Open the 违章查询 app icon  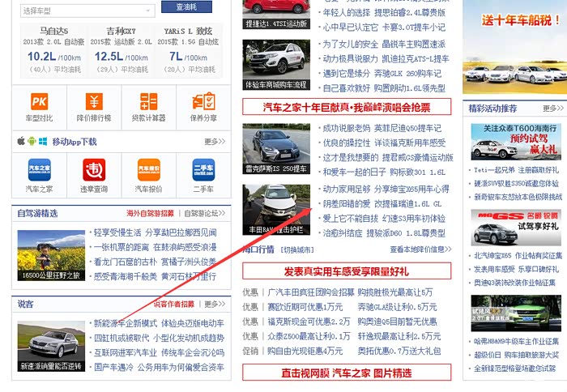tap(94, 169)
